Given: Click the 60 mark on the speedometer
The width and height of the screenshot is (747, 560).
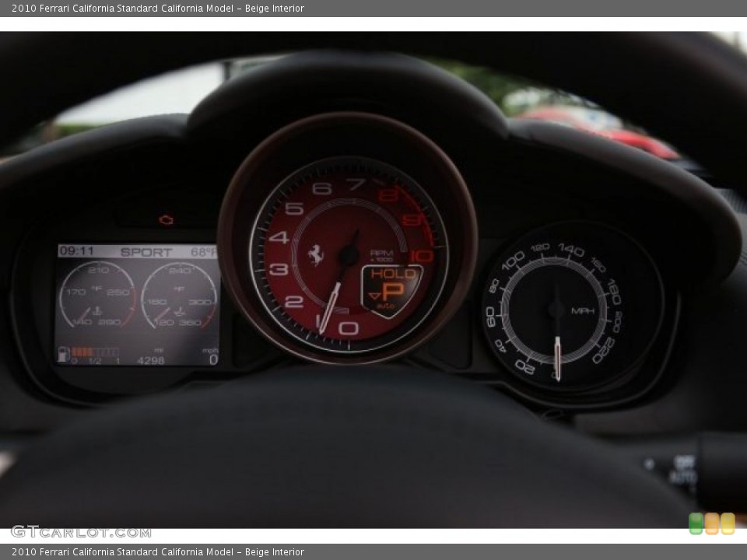Looking at the screenshot, I should coord(490,317).
